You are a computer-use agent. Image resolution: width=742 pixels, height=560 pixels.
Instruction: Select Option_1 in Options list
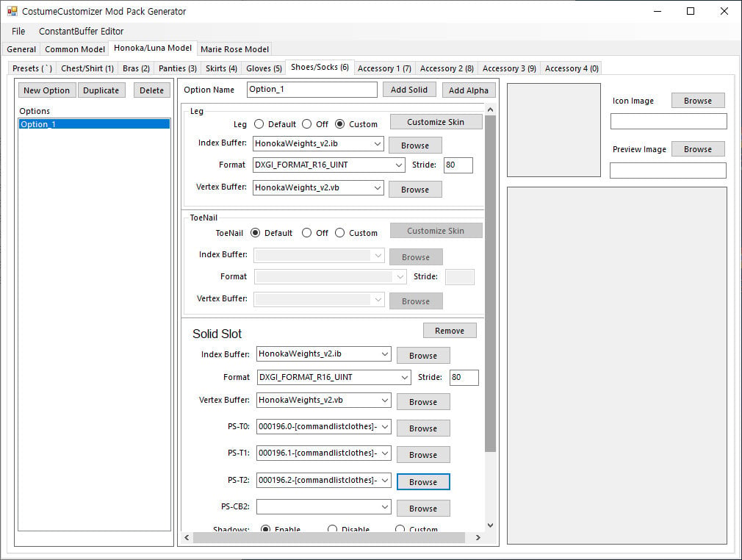(x=94, y=124)
